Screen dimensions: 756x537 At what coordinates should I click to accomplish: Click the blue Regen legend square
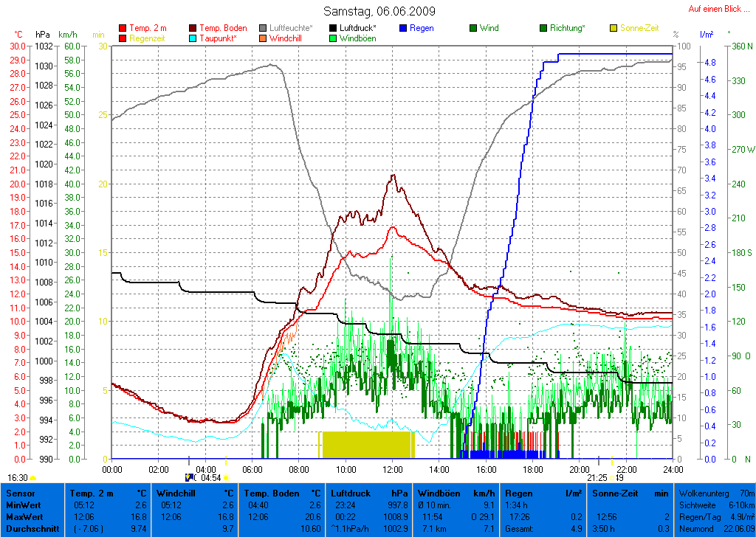pyautogui.click(x=403, y=28)
